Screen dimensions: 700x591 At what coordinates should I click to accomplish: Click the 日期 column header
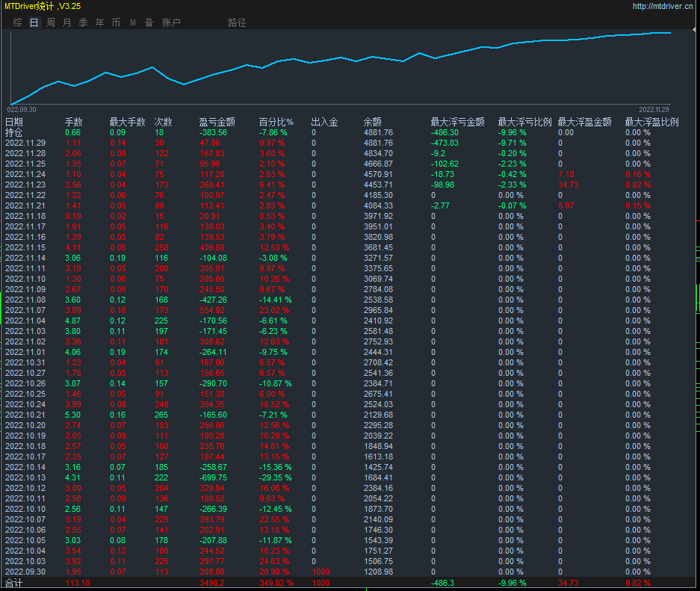point(14,122)
